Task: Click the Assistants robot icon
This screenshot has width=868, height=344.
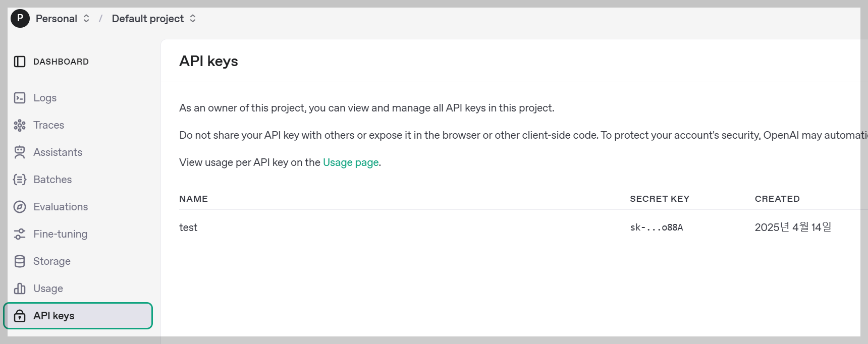Action: point(20,152)
